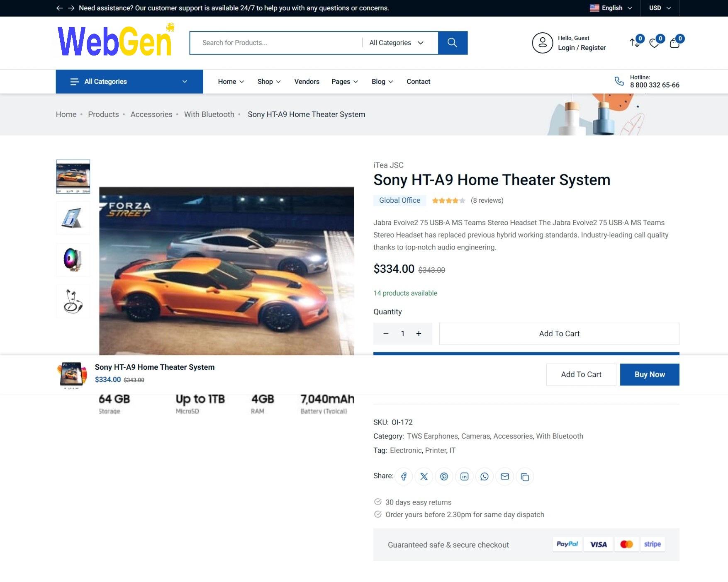Open the compare products arrows icon

[x=634, y=43]
